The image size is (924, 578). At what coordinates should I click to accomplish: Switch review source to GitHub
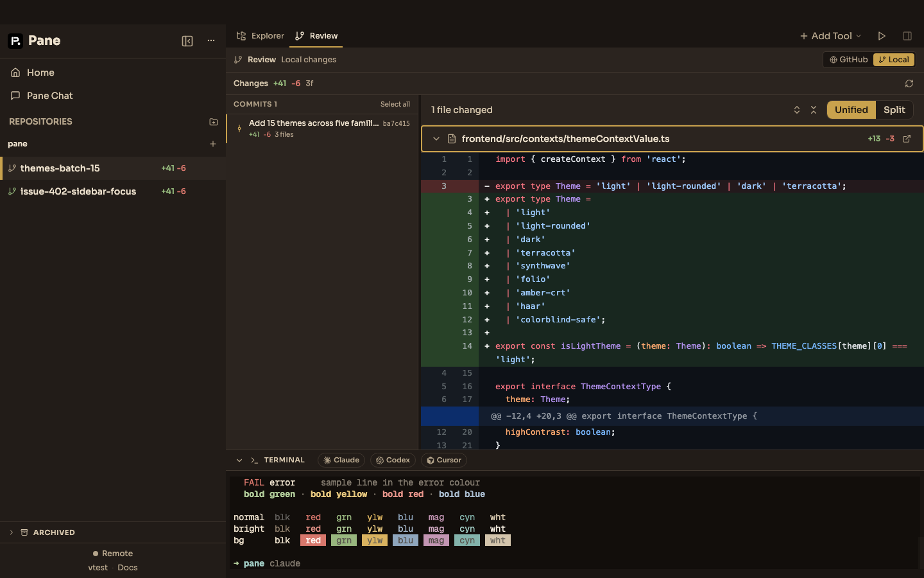pyautogui.click(x=848, y=60)
